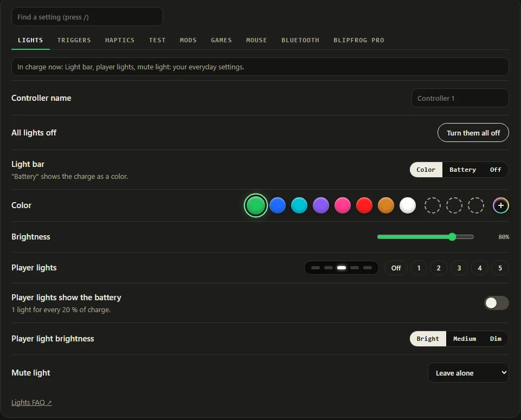Image resolution: width=521 pixels, height=420 pixels.
Task: Adjust the Brightness slider
Action: coord(425,237)
